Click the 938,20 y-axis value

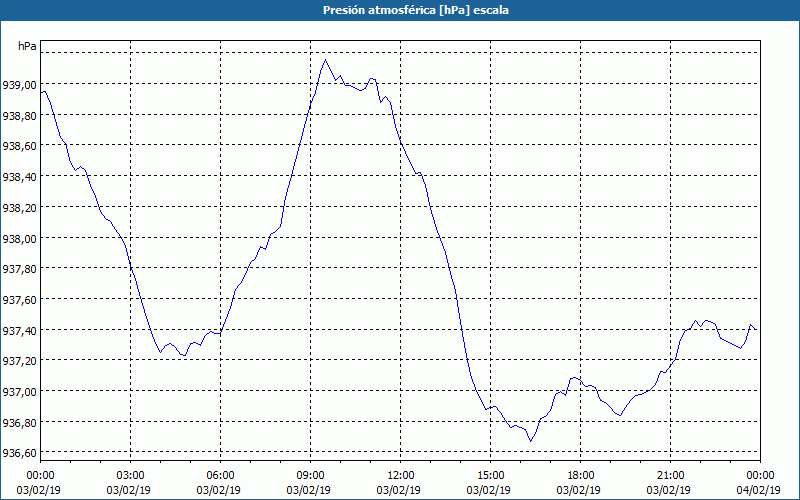pyautogui.click(x=19, y=208)
